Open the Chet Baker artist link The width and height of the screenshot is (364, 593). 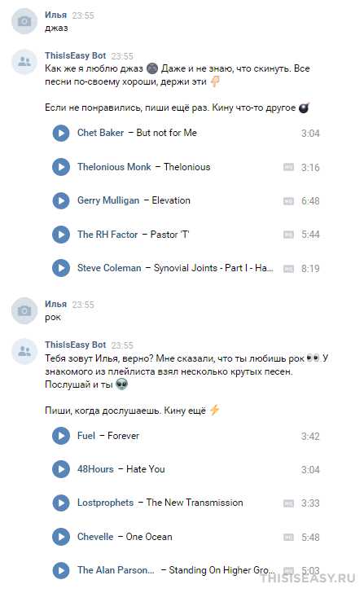click(x=100, y=133)
